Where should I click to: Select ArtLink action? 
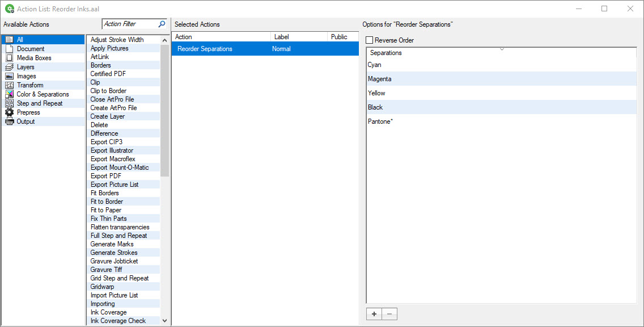(123, 57)
